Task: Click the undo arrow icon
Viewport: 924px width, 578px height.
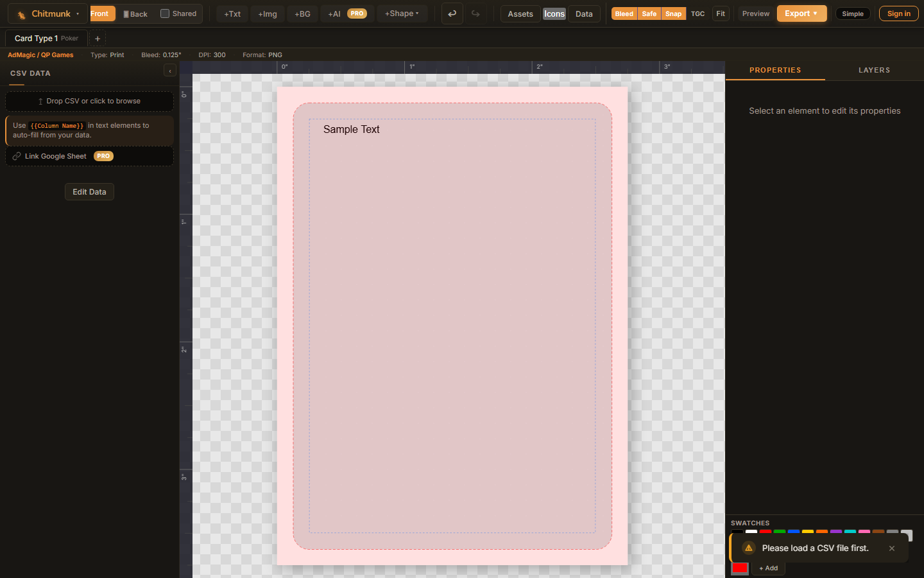Action: point(452,13)
